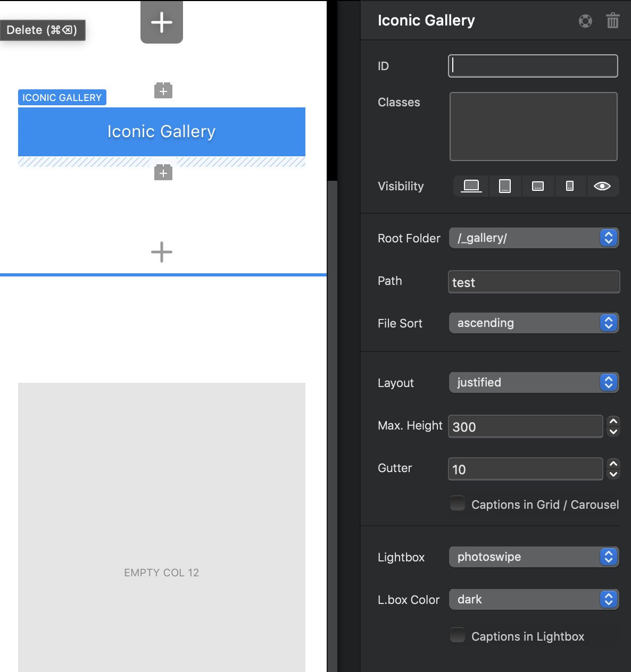Click the Path field containing test
Image resolution: width=631 pixels, height=672 pixels.
click(x=534, y=282)
